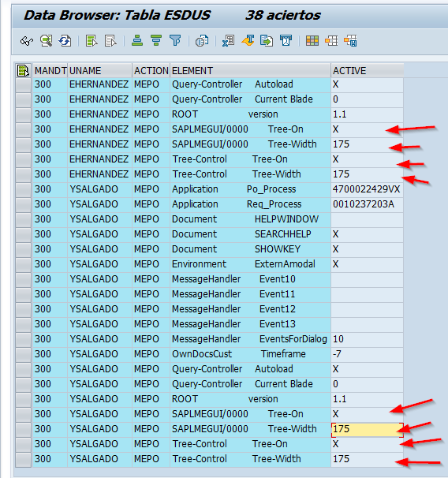Click YSALGADO Query-Controller Current Blade element cell

pyautogui.click(x=250, y=384)
